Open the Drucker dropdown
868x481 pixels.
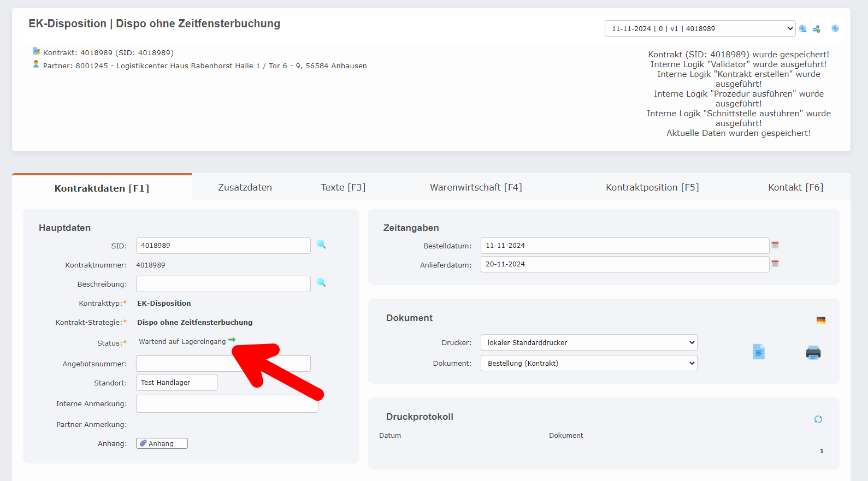tap(589, 342)
